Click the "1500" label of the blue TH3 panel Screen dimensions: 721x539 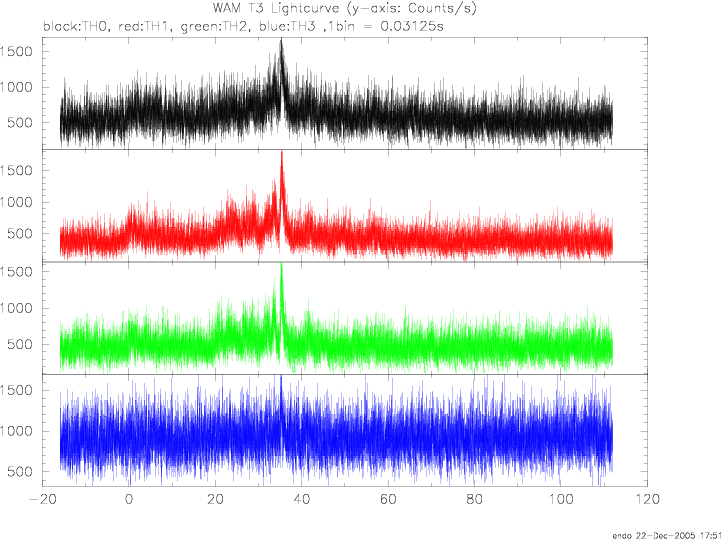click(x=17, y=390)
